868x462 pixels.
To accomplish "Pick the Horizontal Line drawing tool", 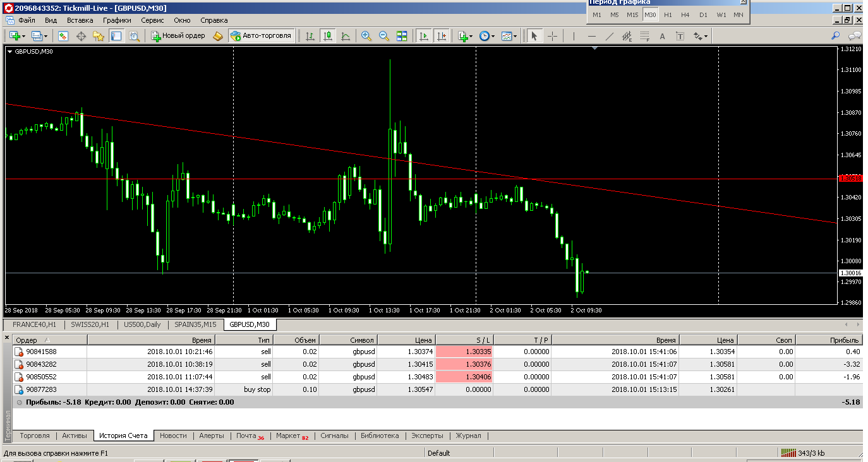I will click(x=591, y=36).
